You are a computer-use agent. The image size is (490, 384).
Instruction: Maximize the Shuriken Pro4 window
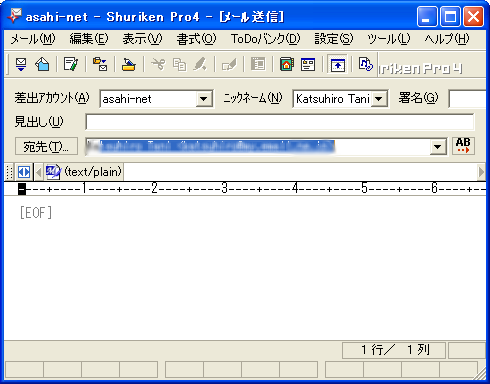(x=450, y=16)
